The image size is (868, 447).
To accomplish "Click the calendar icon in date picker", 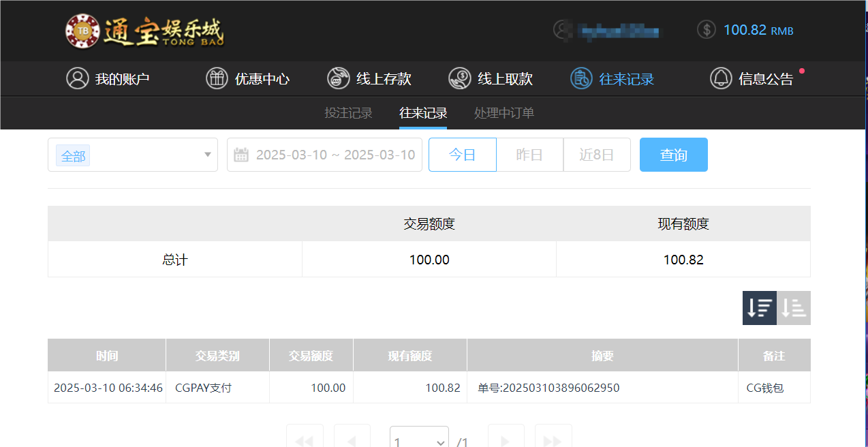I will 241,155.
